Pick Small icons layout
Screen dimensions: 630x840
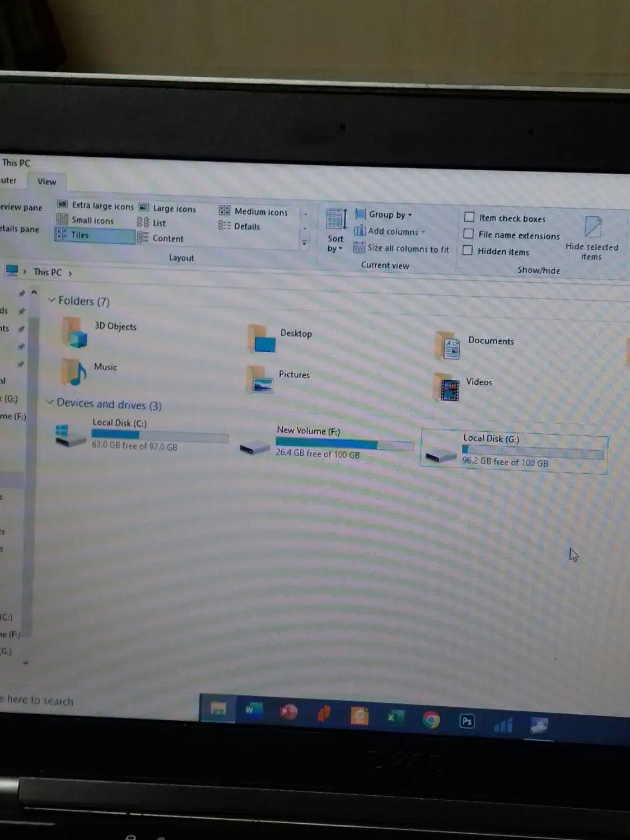[x=86, y=220]
